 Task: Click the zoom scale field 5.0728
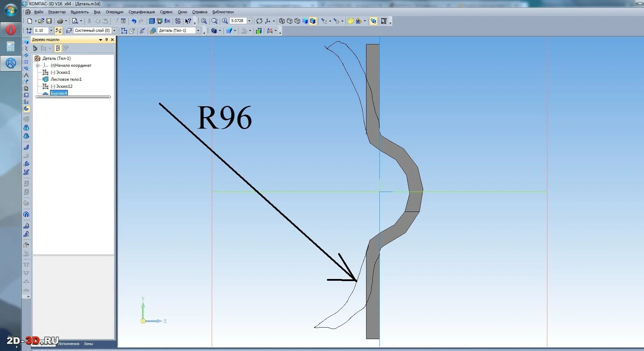[x=238, y=21]
